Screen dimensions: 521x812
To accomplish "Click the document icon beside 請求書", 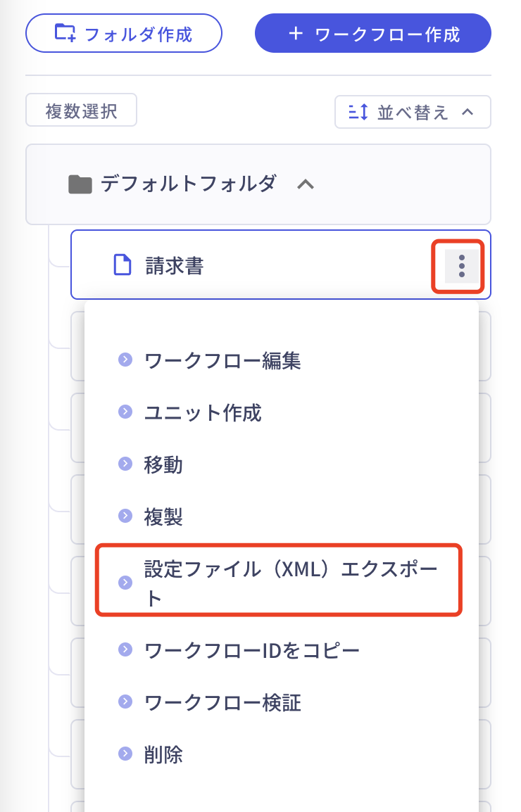I will click(123, 265).
